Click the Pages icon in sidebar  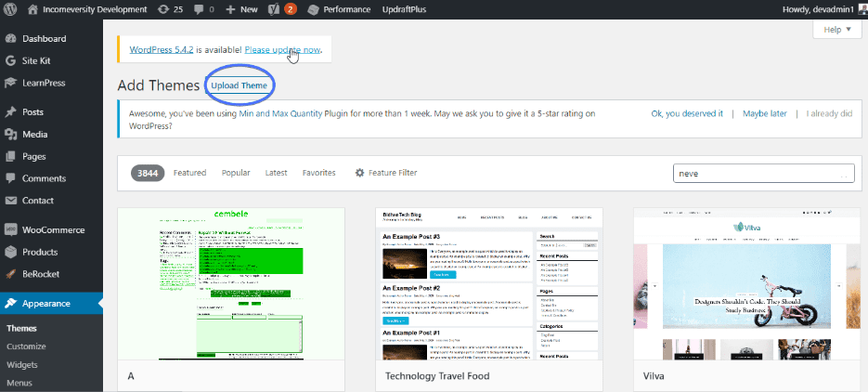click(x=10, y=156)
